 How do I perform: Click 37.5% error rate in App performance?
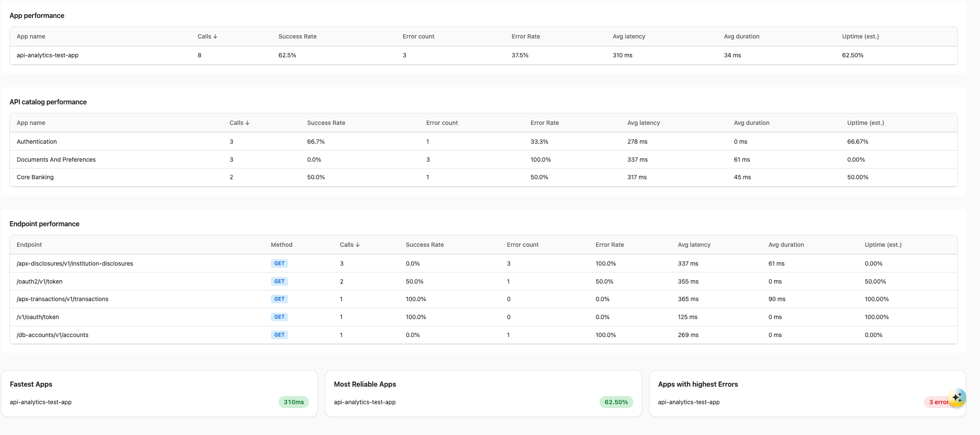[x=520, y=55]
